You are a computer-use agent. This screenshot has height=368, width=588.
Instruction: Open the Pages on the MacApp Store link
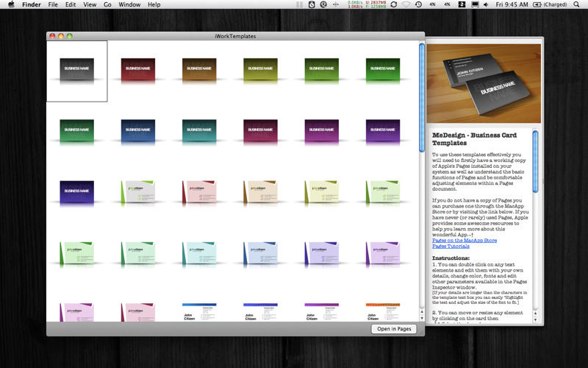coord(465,241)
